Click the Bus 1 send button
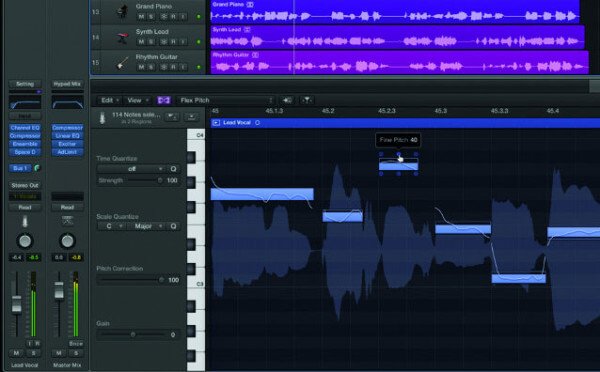Screen dimensions: 600x372 click(x=21, y=168)
